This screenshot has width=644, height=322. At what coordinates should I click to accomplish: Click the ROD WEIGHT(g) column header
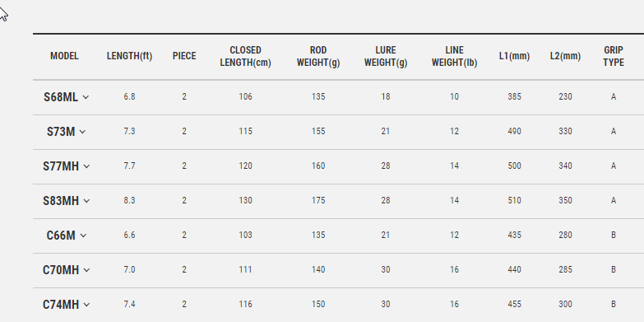pyautogui.click(x=318, y=56)
